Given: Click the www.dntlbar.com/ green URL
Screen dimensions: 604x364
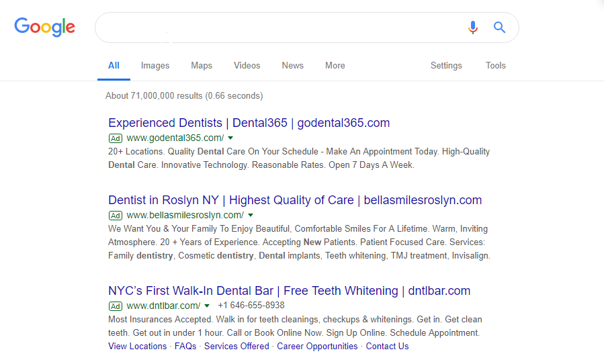Looking at the screenshot, I should pyautogui.click(x=163, y=306).
